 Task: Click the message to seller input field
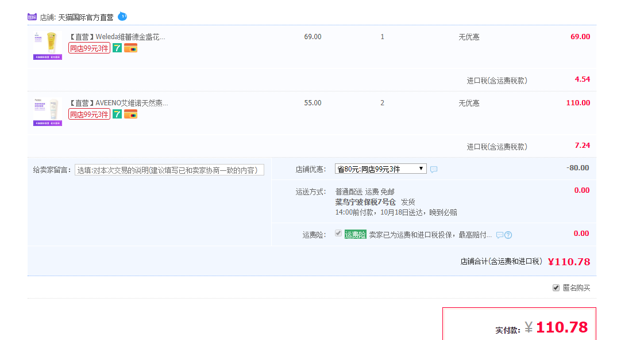tap(169, 170)
